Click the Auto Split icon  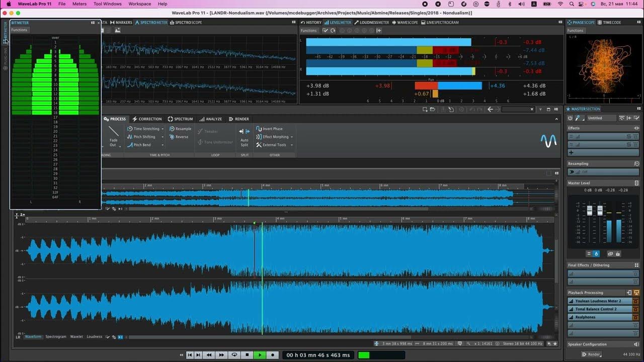point(245,131)
